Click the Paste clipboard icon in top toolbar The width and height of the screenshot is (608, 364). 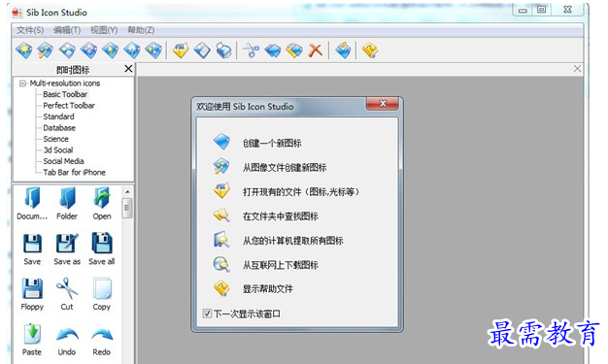294,50
